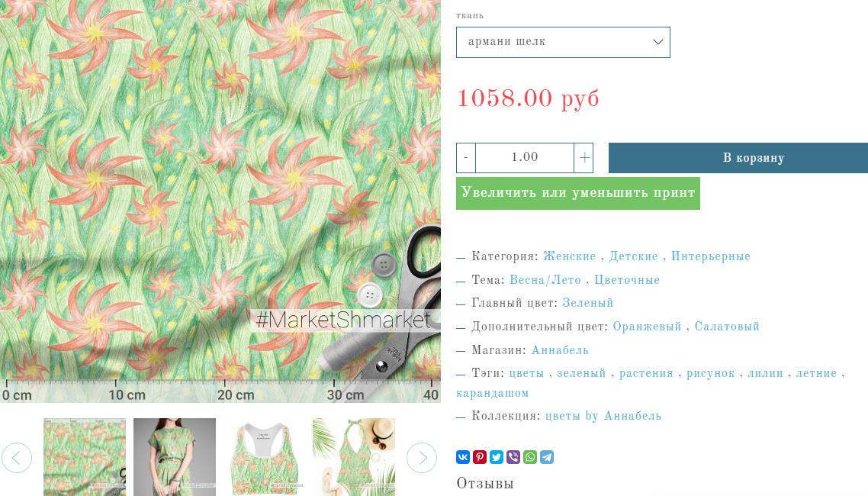Share on Twitter icon
This screenshot has height=496, width=868.
coord(497,457)
